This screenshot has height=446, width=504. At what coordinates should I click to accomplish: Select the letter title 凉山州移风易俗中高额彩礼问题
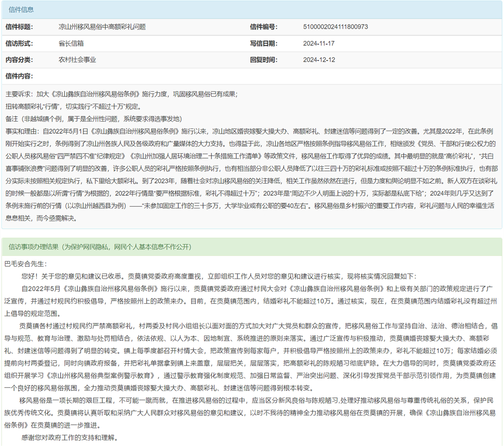[102, 27]
